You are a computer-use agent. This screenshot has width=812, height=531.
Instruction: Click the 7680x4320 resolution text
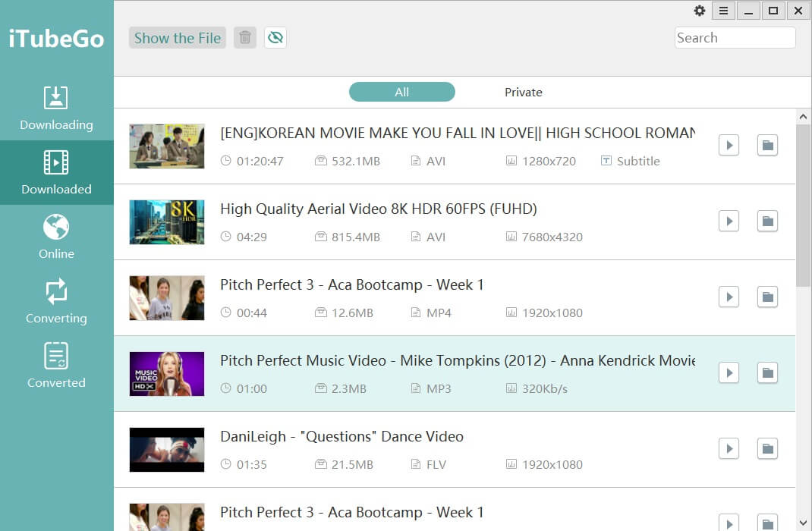(x=552, y=237)
